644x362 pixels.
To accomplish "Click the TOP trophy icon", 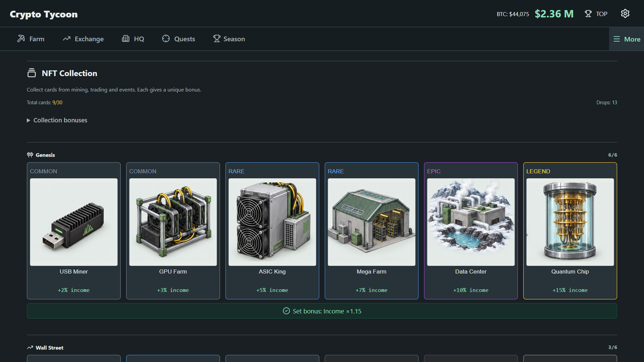I will tap(588, 14).
